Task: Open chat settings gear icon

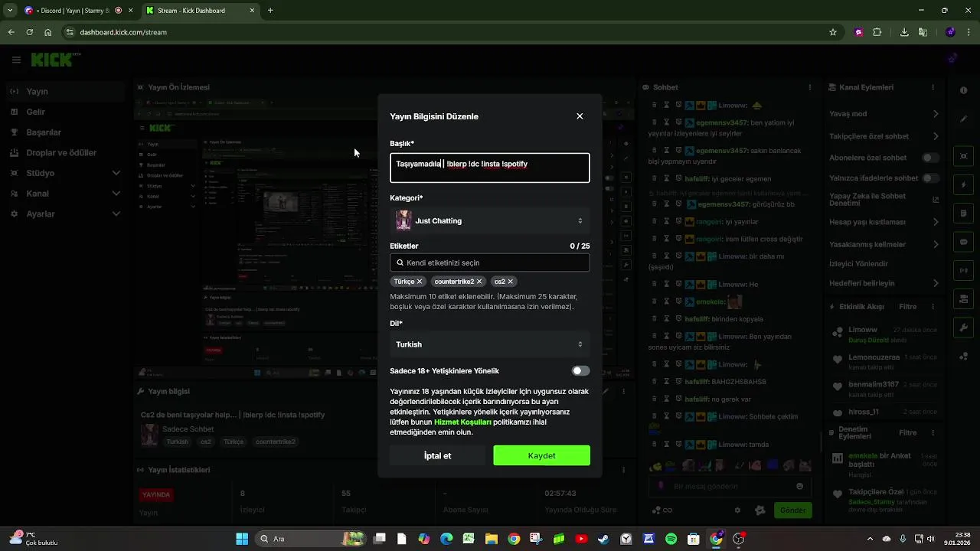Action: 737,510
